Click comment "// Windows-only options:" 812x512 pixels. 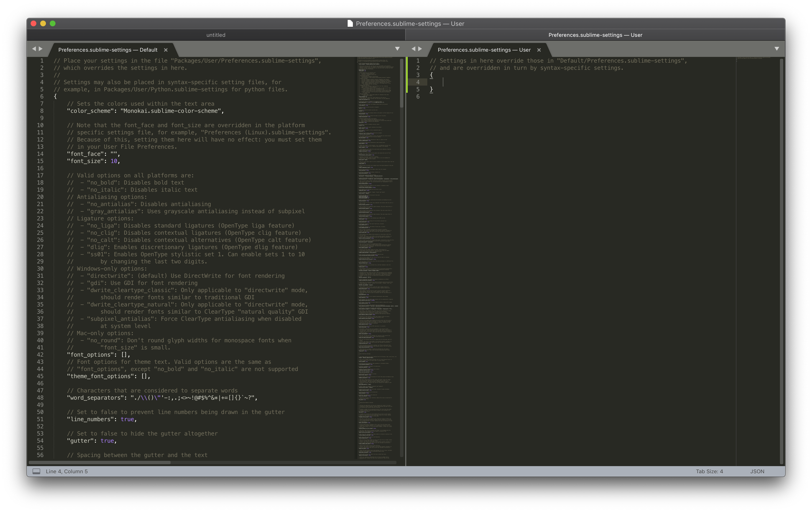pyautogui.click(x=107, y=269)
